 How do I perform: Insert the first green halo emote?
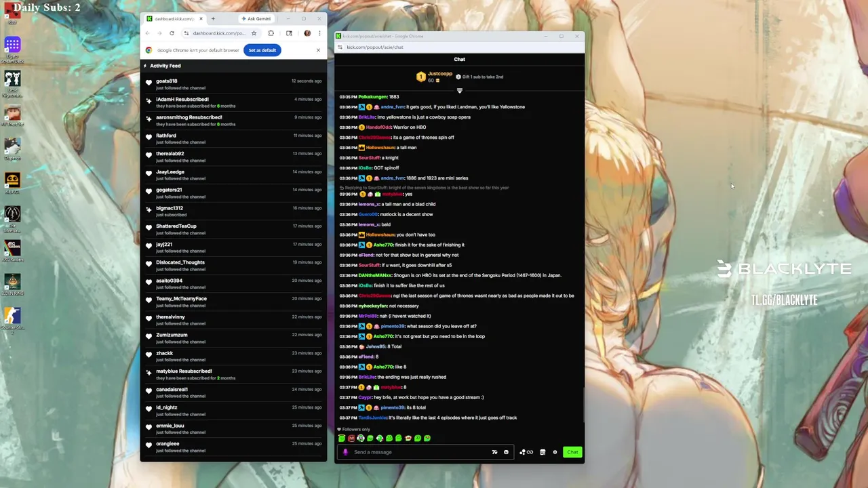(x=342, y=439)
